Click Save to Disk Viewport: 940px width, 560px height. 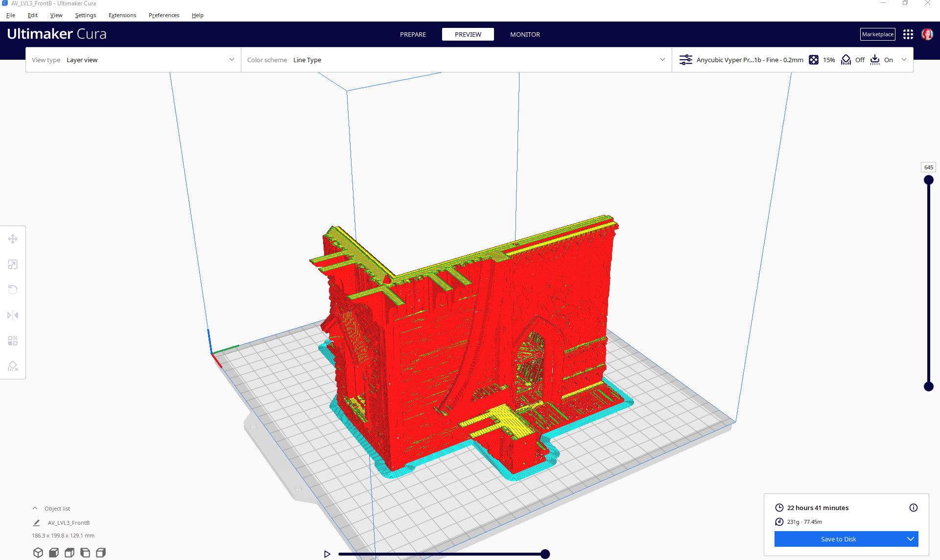838,539
